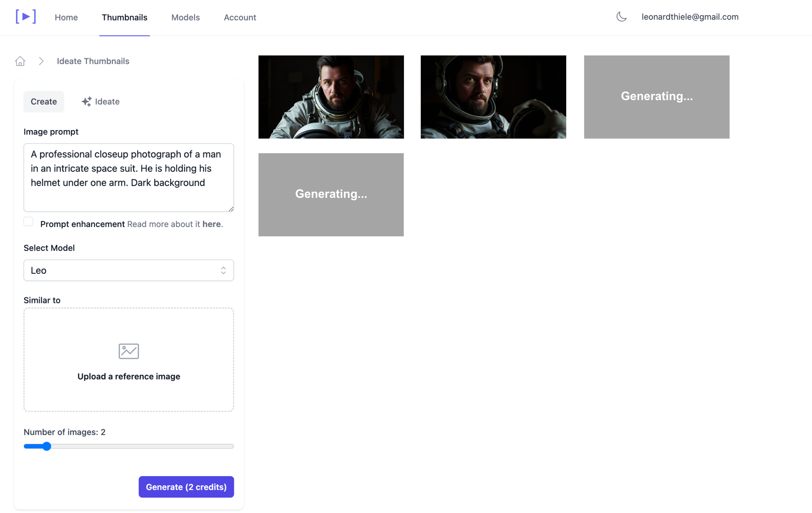
Task: Enable the Prompt enhancement checkbox
Action: click(28, 222)
